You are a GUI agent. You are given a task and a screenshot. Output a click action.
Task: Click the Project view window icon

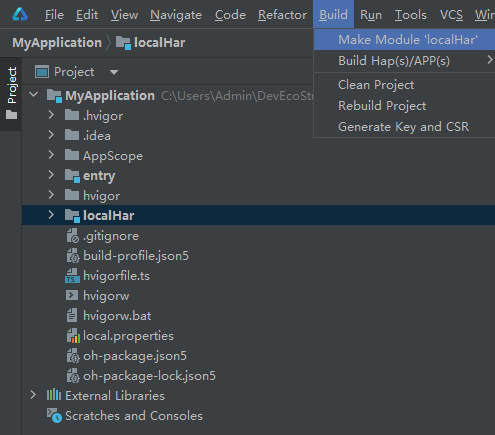(x=42, y=72)
